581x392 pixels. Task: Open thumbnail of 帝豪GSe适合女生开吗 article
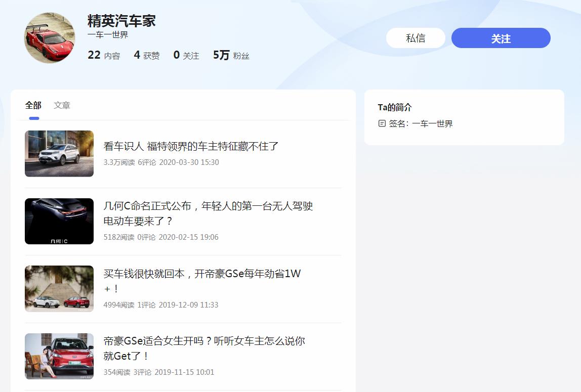(59, 356)
